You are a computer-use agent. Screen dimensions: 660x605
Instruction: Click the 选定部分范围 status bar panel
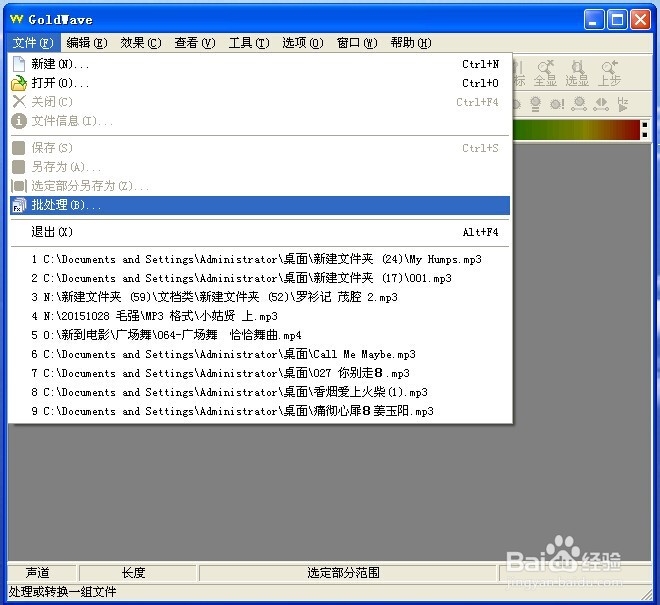pyautogui.click(x=348, y=573)
